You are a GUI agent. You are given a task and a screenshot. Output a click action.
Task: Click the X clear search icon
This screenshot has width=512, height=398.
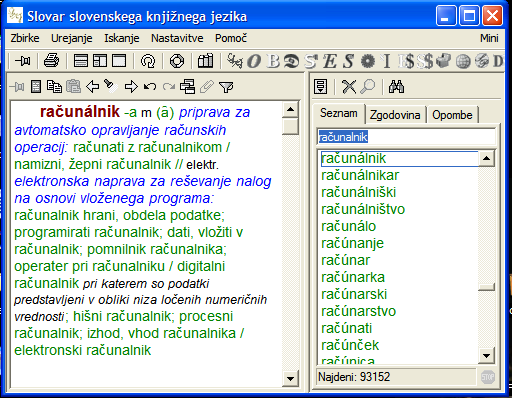[349, 87]
